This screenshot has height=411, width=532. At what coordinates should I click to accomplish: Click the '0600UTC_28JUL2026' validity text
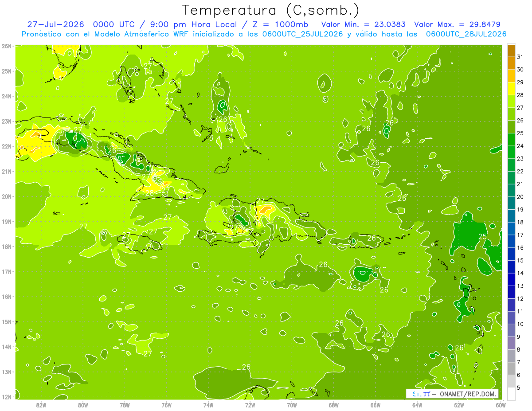coord(466,34)
